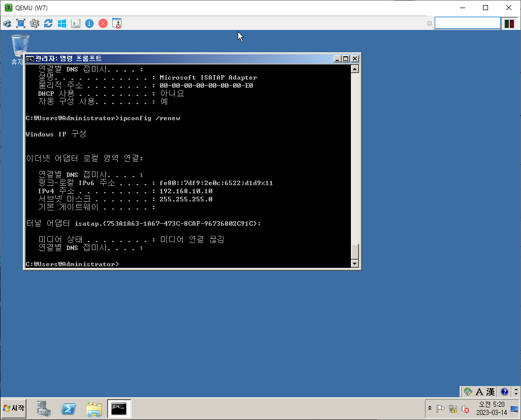Click the command prompt scrollbar thumb

tap(355, 252)
